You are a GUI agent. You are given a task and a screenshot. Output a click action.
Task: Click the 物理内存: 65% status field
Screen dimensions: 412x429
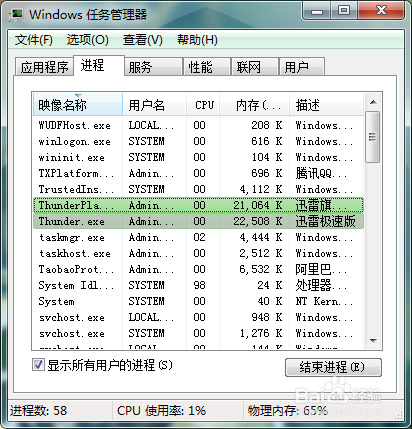pos(287,410)
